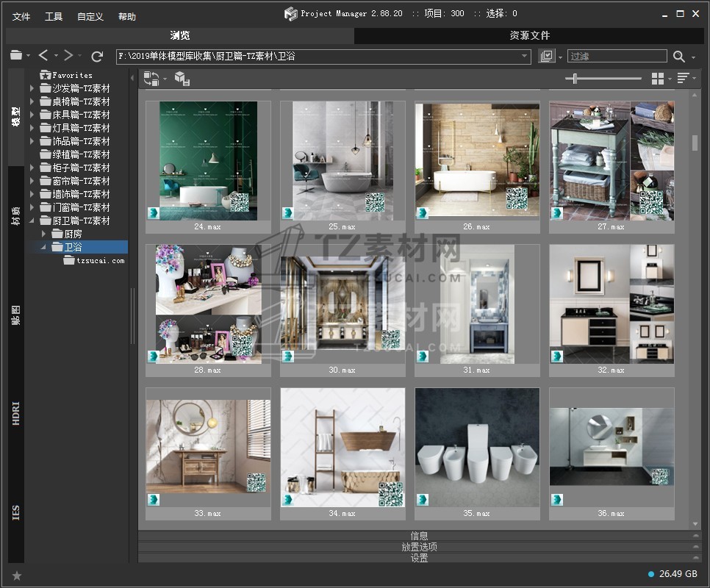Collapse the 厨卫篇-TZ素材 tree folder
Viewport: 710px width, 588px height.
(32, 220)
